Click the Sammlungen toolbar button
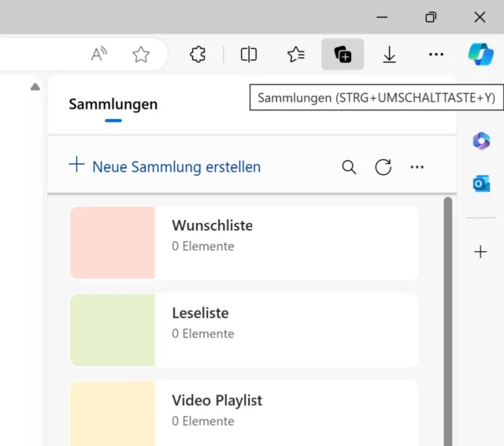Screen dimensions: 504x446 343,54
